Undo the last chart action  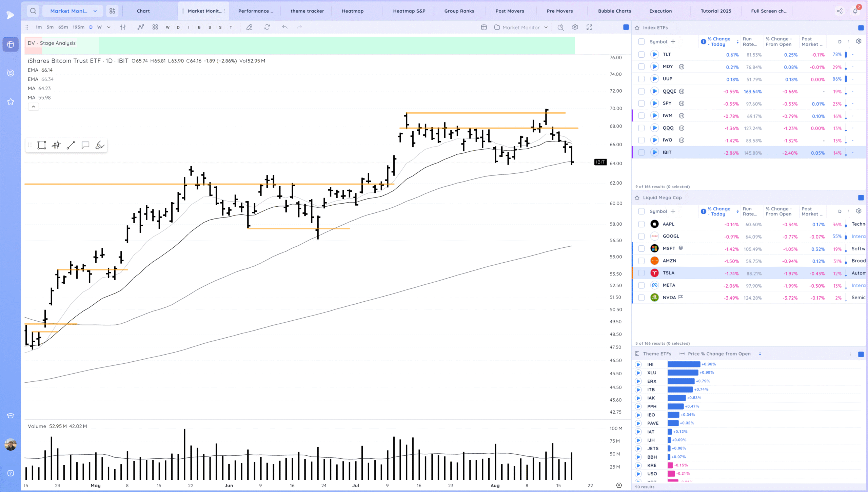point(285,27)
